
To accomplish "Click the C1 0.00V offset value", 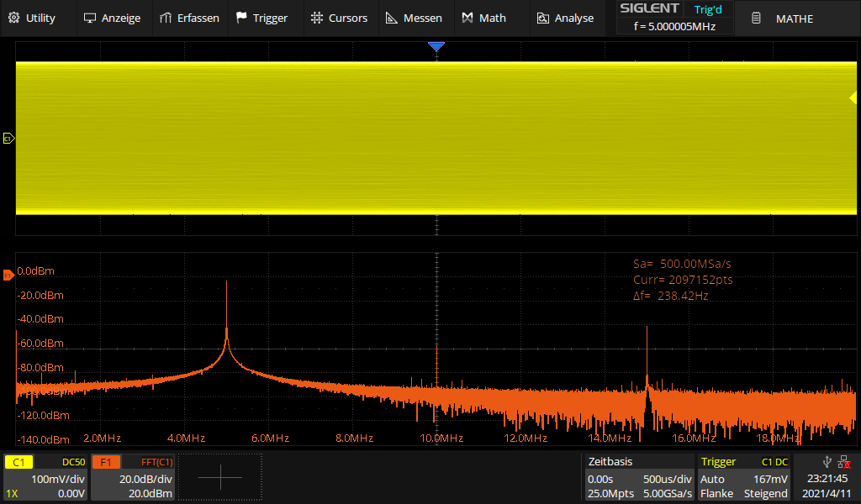I will pyautogui.click(x=71, y=494).
